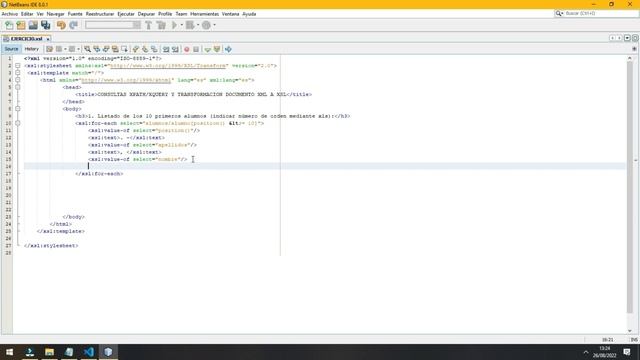Open the Ejecutar menu
Viewport: 640px width, 360px height.
pyautogui.click(x=126, y=14)
